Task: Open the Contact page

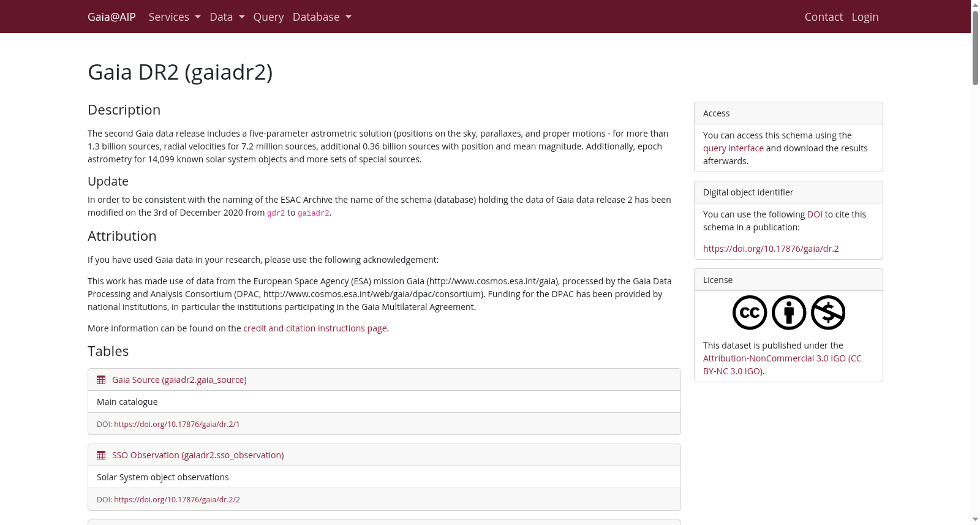Action: point(824,17)
